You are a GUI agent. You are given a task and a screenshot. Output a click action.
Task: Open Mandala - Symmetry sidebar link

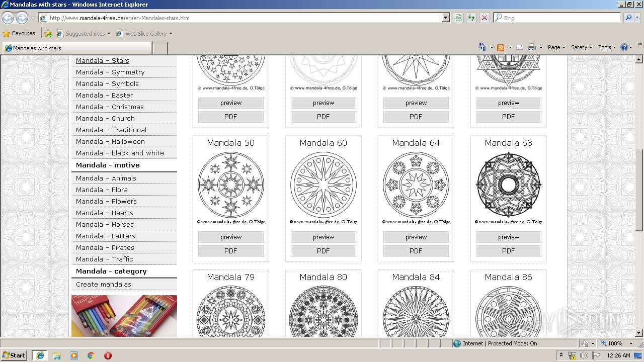coord(110,72)
